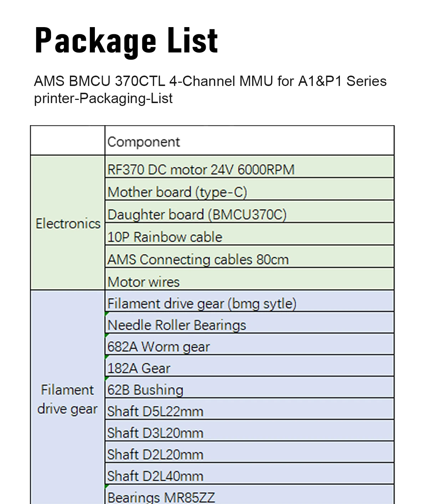Click the Bearings MR85ZZ row
The height and width of the screenshot is (504, 428).
[249, 494]
